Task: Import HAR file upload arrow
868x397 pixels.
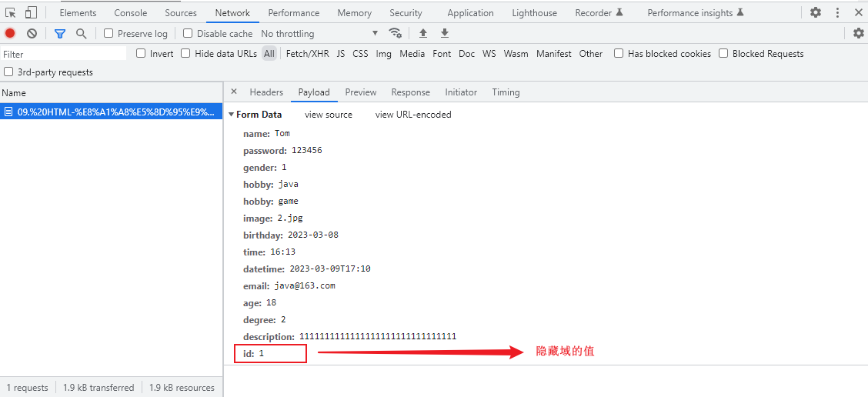Action: tap(423, 33)
